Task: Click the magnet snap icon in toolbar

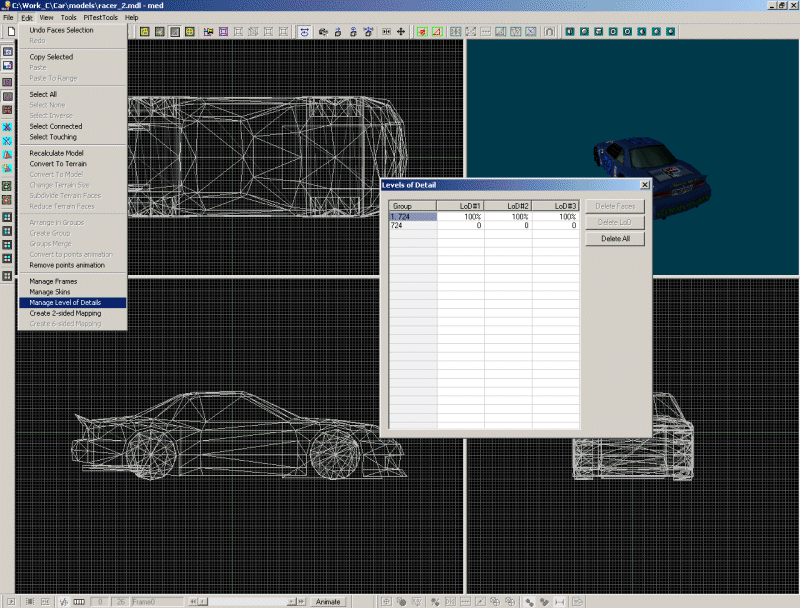Action: (x=549, y=32)
